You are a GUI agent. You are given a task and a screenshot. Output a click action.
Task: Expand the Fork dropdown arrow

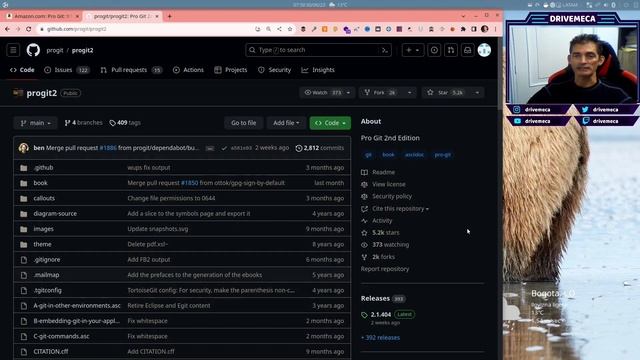coord(409,93)
